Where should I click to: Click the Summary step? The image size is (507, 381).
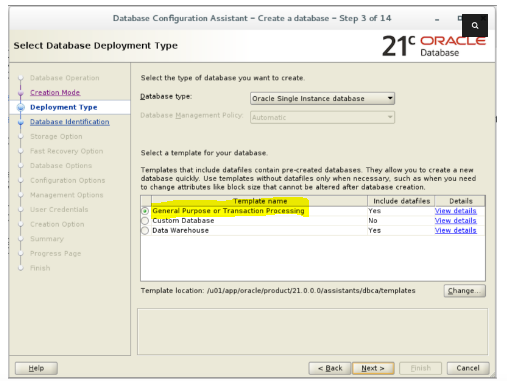click(x=47, y=239)
